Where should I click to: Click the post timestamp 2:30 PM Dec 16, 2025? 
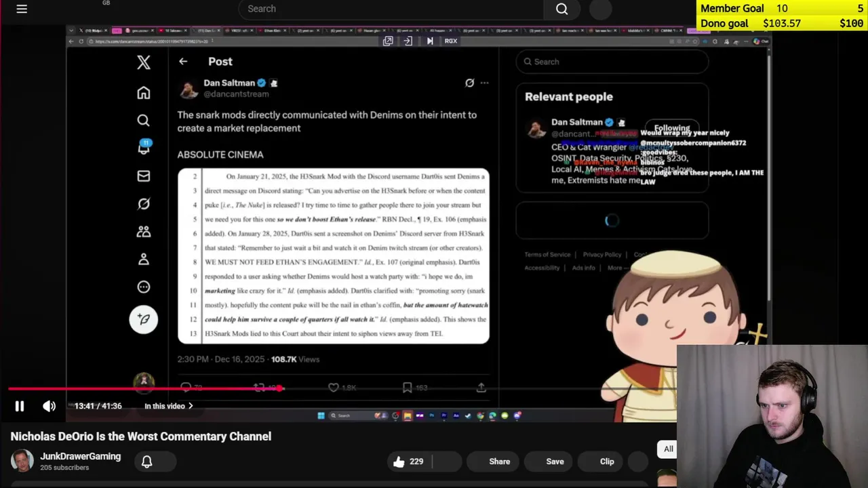point(221,359)
